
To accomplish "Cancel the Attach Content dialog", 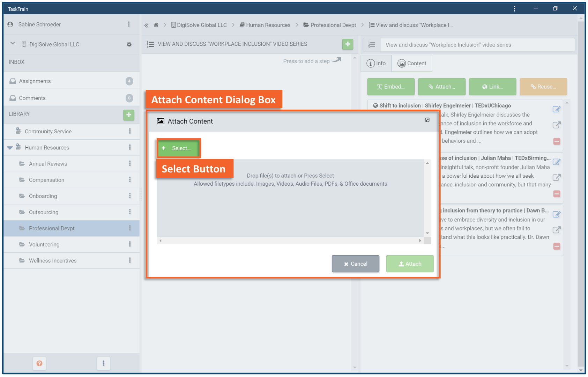I will coord(355,264).
